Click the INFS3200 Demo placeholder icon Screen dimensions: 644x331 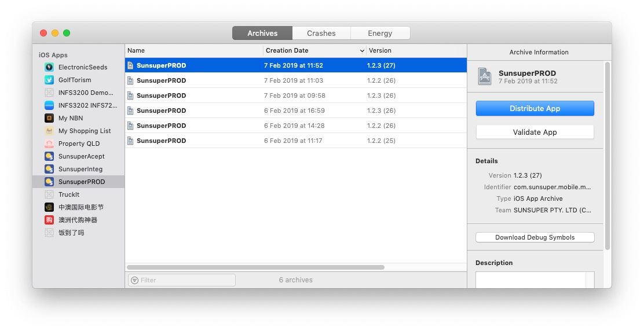[49, 92]
